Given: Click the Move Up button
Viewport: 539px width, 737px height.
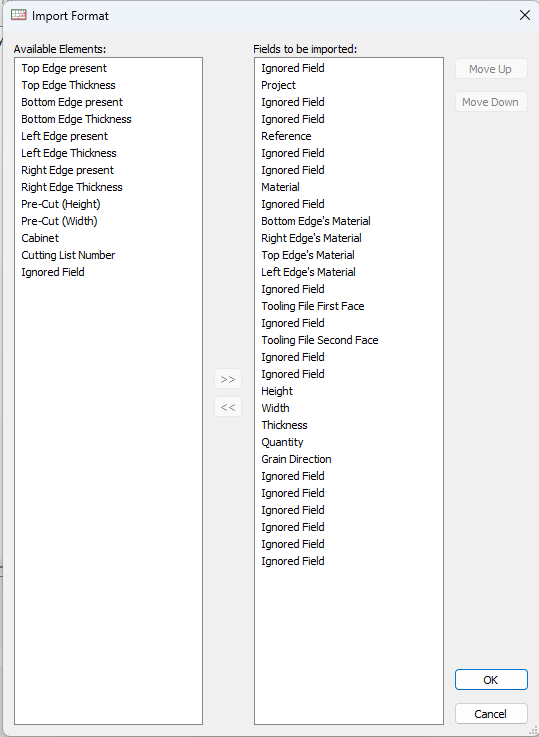Looking at the screenshot, I should coord(491,69).
